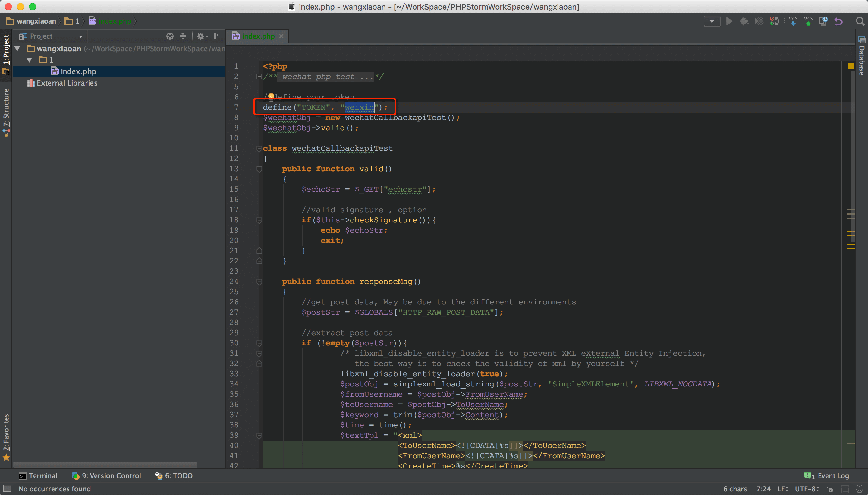This screenshot has width=868, height=495.
Task: Open the Terminal tool window
Action: (38, 476)
